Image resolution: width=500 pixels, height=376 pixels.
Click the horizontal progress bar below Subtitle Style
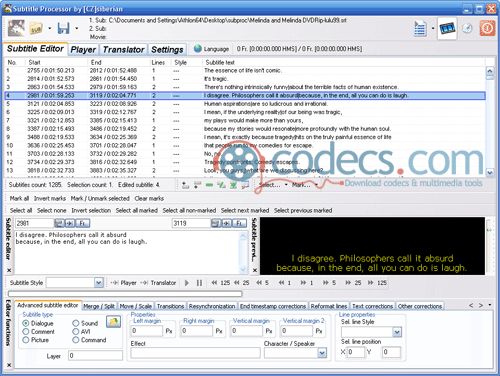[125, 294]
